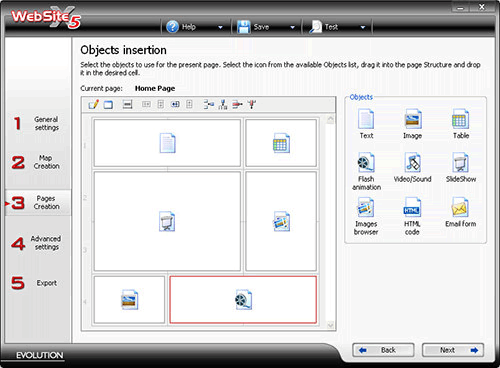Screen dimensions: 500x368
Task: Click the row height icon in toolbar
Action: click(x=127, y=104)
